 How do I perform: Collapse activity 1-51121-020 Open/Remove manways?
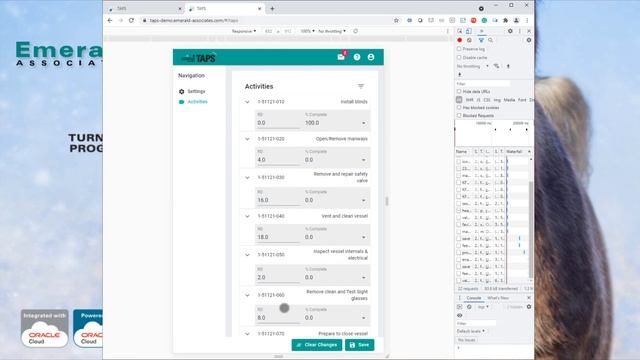click(247, 139)
